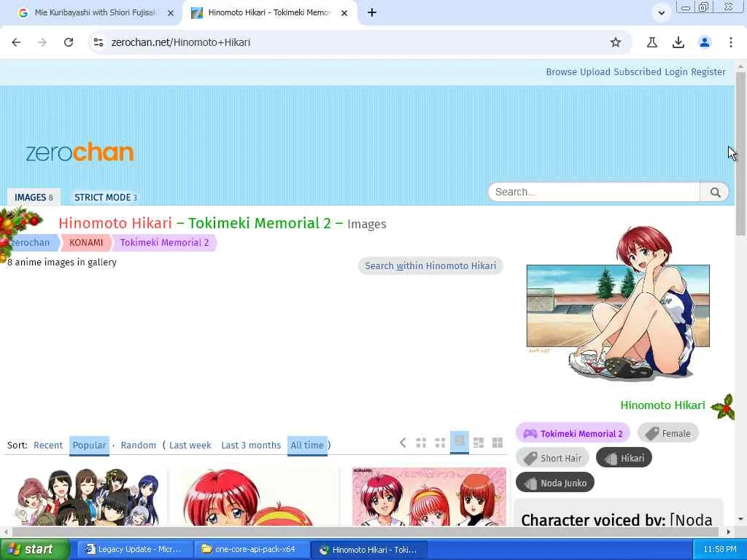Viewport: 747px width, 560px height.
Task: Open Chrome Labs flask icon
Action: click(652, 42)
